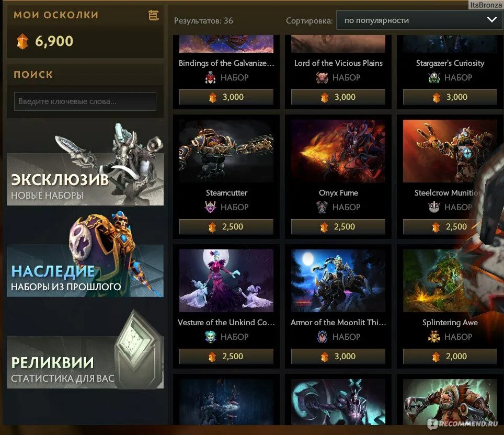
Task: Open the ЭКСКЛЮЗИВ new sets category
Action: pyautogui.click(x=85, y=179)
